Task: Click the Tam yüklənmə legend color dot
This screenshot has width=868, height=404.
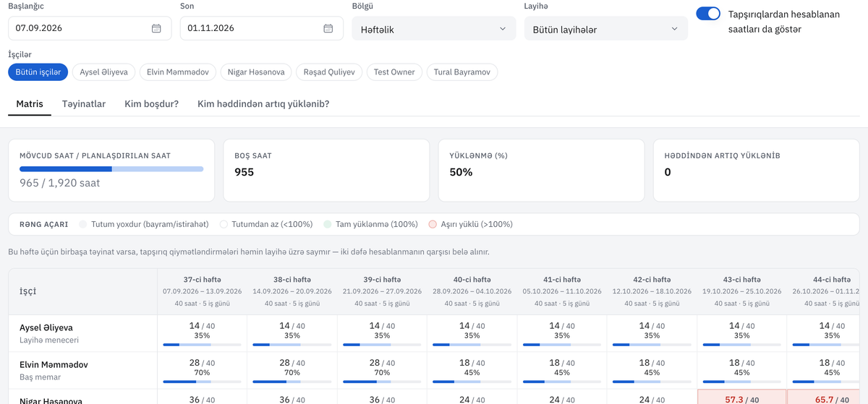Action: click(328, 224)
